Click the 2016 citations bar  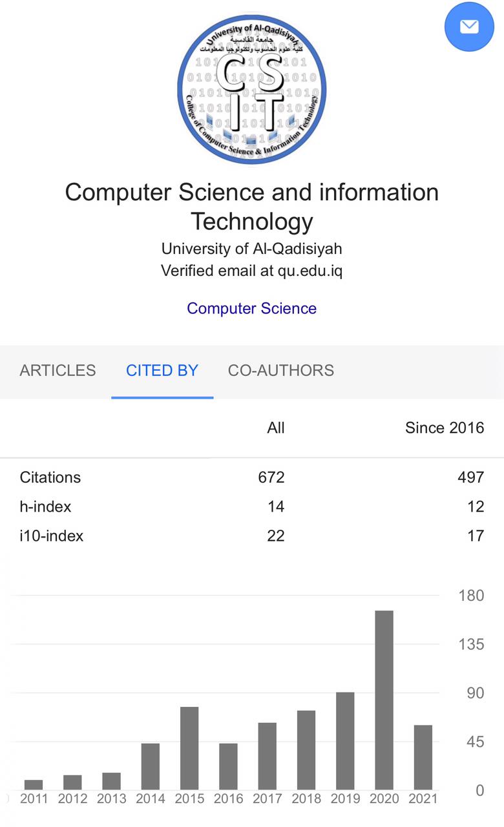(x=228, y=766)
